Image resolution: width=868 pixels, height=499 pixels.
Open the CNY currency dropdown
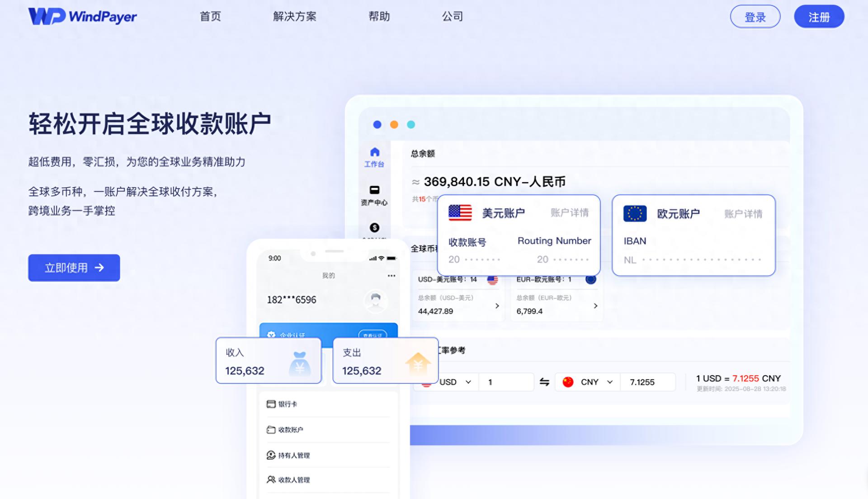(x=610, y=382)
